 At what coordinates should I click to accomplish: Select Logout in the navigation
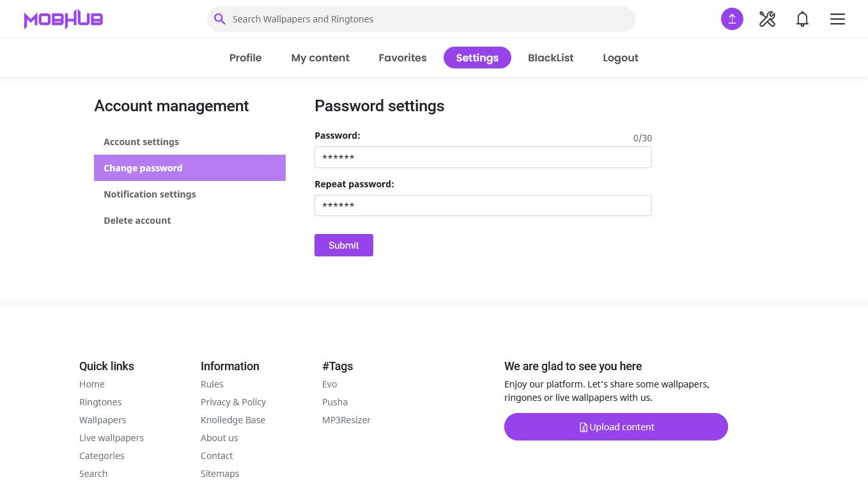pyautogui.click(x=620, y=58)
